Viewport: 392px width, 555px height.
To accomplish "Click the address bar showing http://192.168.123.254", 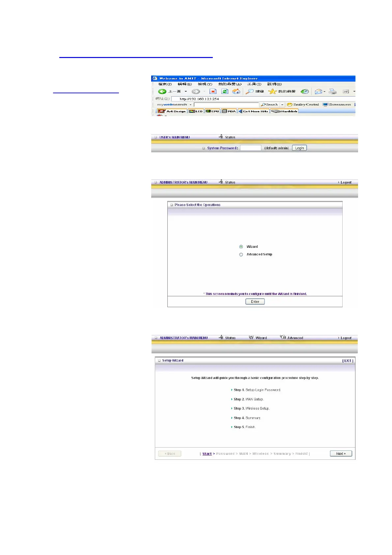I will [263, 99].
